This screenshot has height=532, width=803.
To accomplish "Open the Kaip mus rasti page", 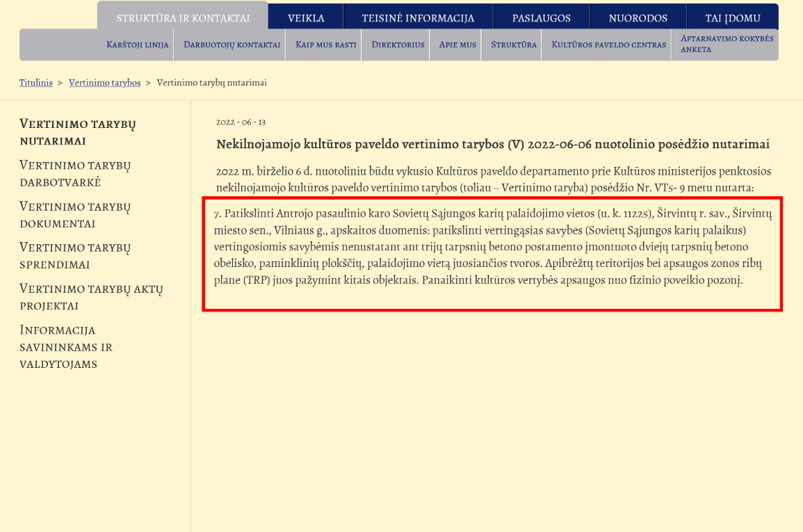I will click(x=325, y=45).
